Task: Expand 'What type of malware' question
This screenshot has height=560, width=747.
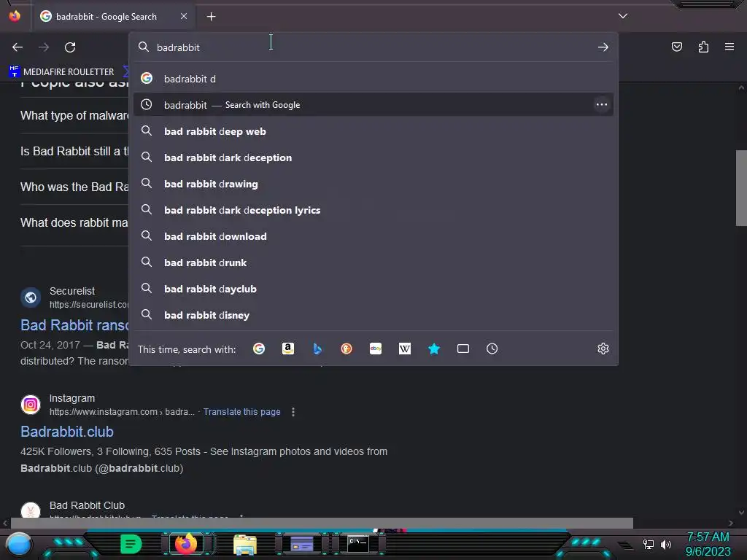Action: pos(74,116)
